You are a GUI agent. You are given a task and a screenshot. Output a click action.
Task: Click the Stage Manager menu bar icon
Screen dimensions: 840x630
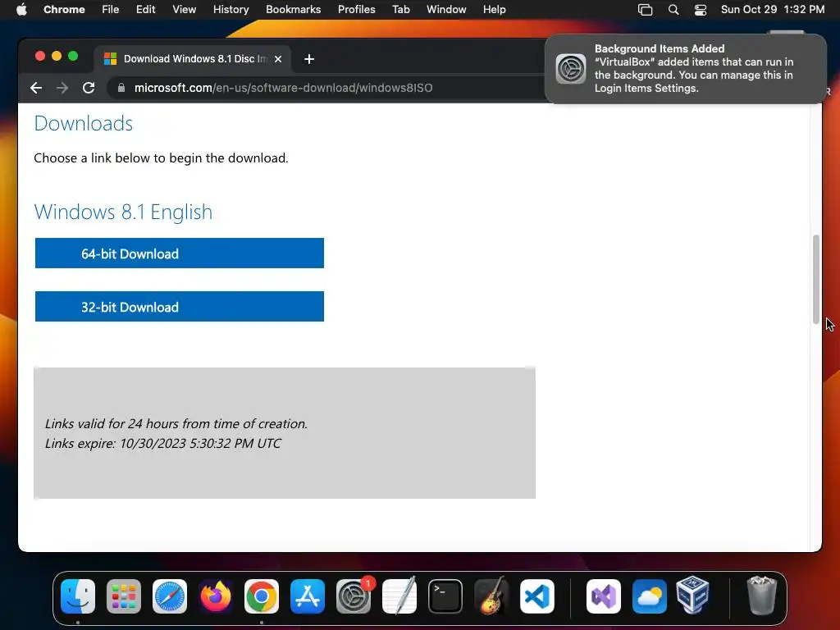645,10
